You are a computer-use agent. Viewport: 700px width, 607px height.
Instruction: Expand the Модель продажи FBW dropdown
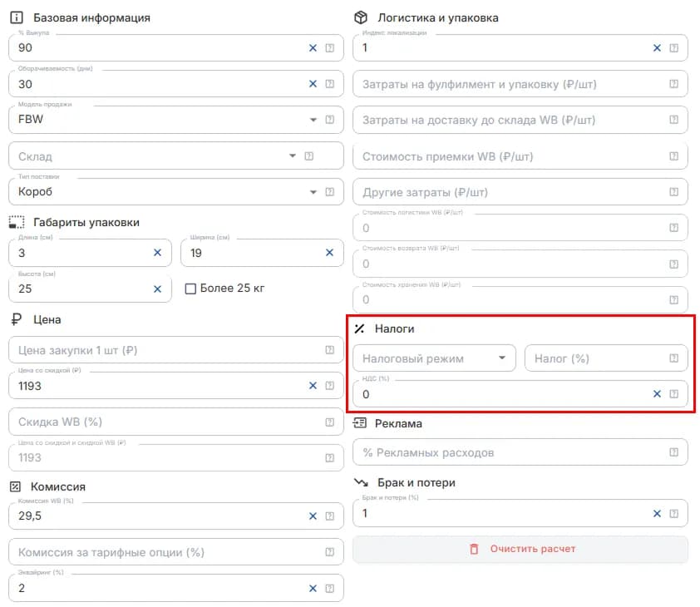313,120
